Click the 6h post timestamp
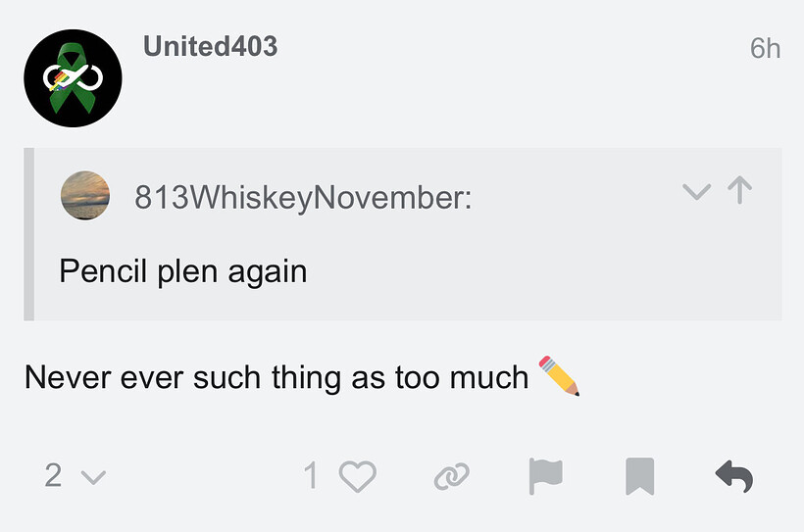Image resolution: width=804 pixels, height=532 pixels. tap(765, 49)
